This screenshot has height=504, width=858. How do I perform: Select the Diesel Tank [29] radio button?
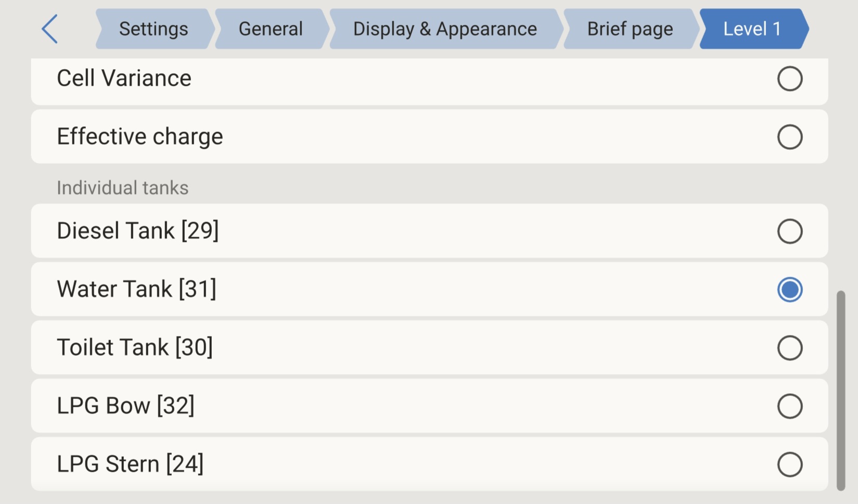(x=789, y=231)
